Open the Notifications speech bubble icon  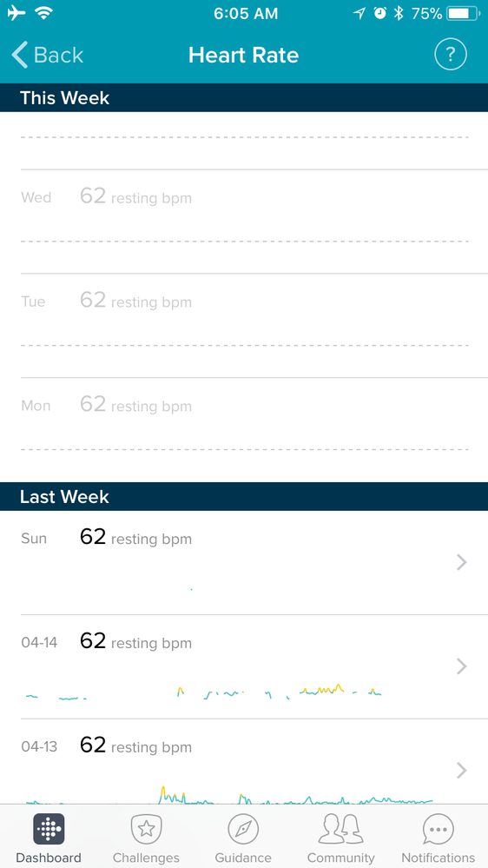click(439, 829)
